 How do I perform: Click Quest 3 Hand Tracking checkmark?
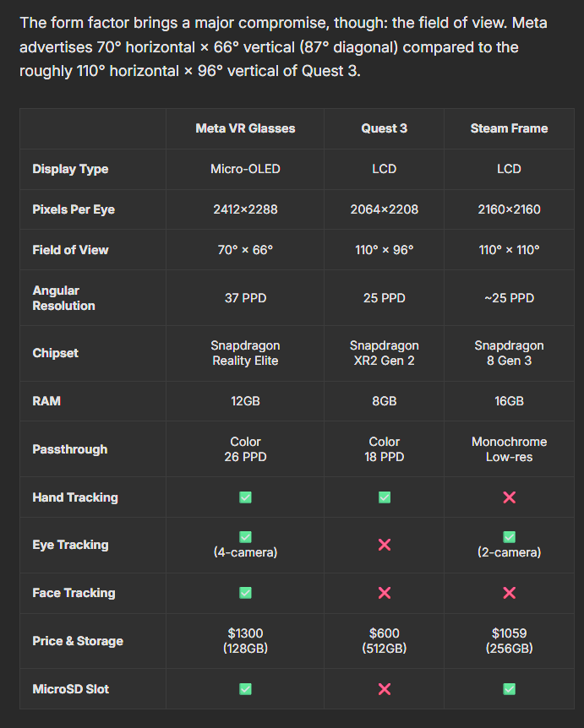tap(385, 497)
